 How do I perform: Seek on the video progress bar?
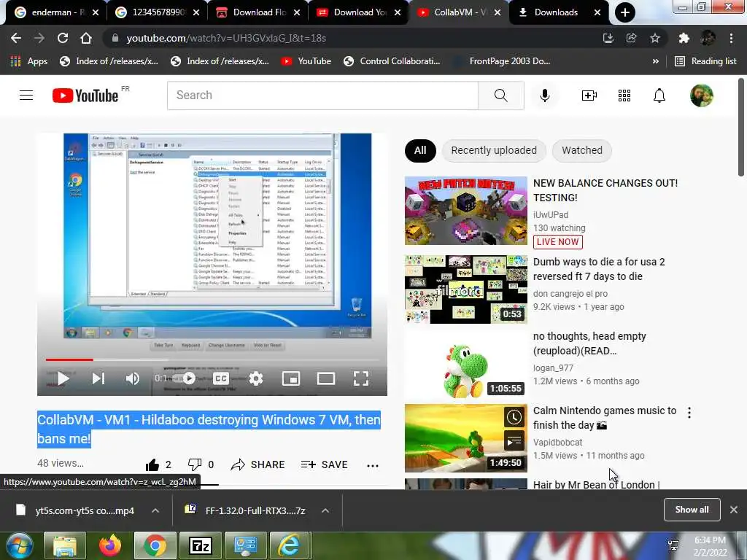tap(212, 359)
